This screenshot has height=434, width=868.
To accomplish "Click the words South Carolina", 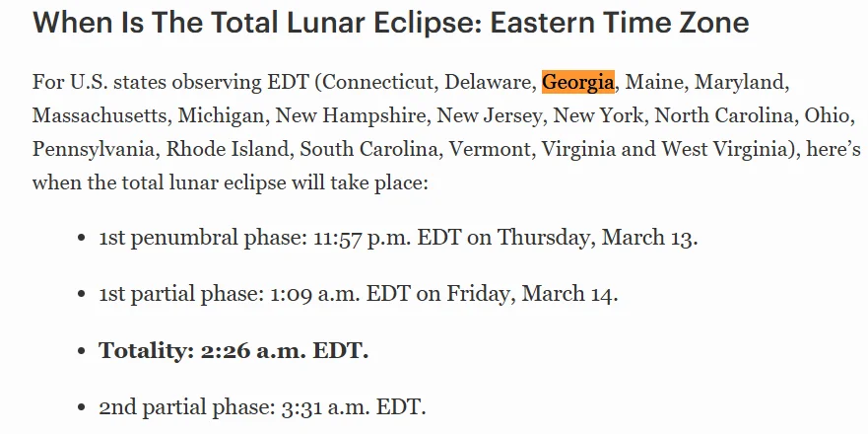I will pyautogui.click(x=365, y=150).
